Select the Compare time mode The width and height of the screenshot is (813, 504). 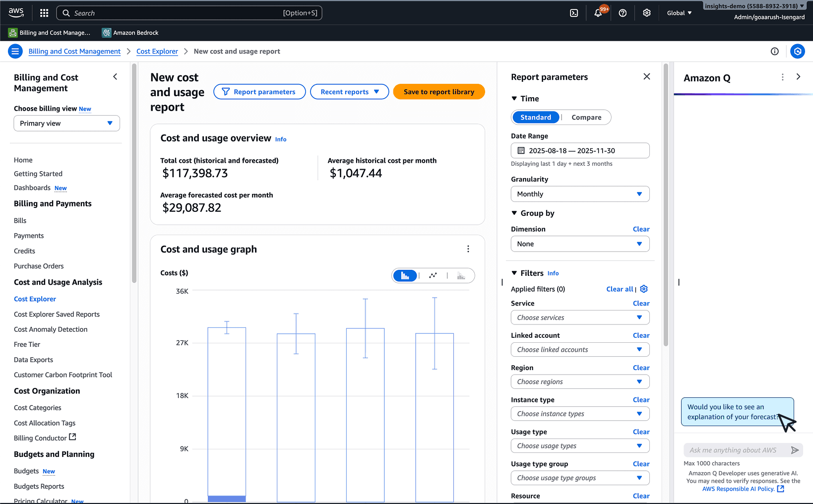[x=586, y=118]
